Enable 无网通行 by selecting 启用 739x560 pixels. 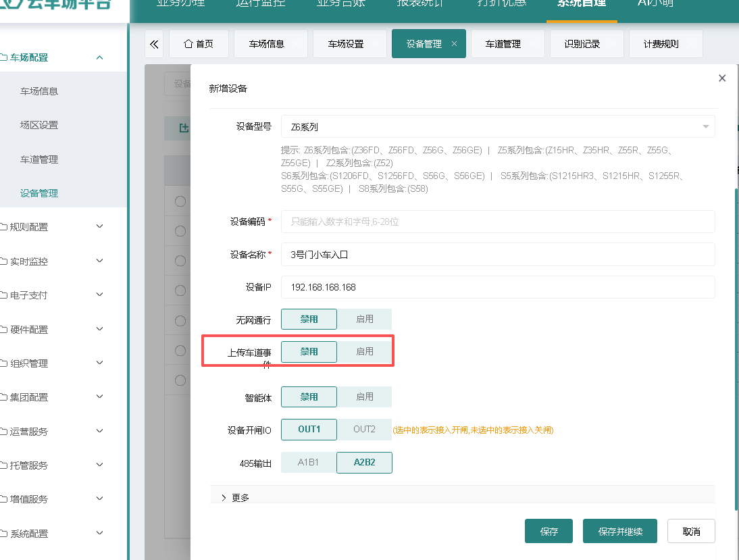(x=364, y=319)
